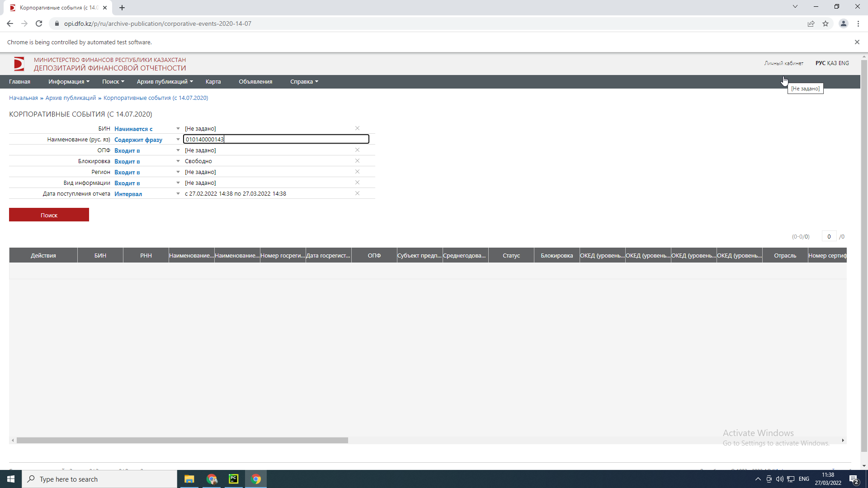Click the Начальная breadcrumb link
This screenshot has width=868, height=488.
tap(23, 98)
